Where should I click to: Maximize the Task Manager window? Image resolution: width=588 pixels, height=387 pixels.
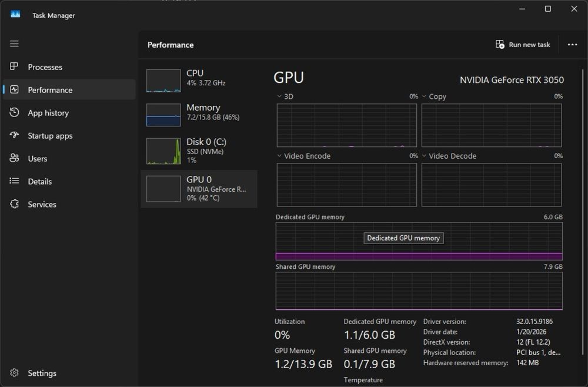pos(548,9)
